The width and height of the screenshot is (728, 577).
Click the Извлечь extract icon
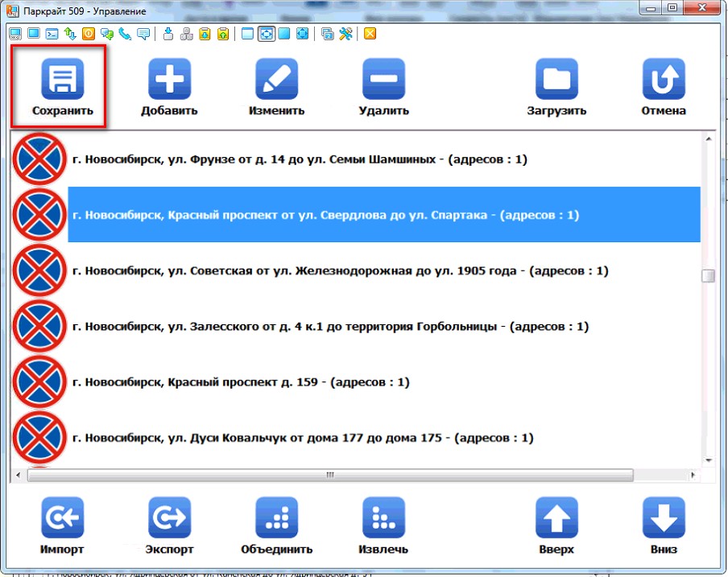click(x=383, y=517)
